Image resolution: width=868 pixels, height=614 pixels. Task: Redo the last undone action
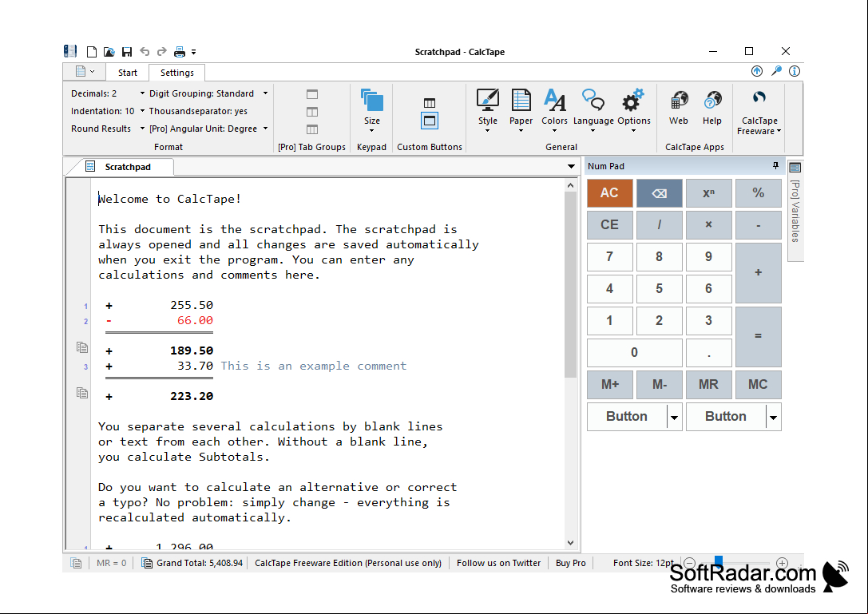[x=161, y=51]
